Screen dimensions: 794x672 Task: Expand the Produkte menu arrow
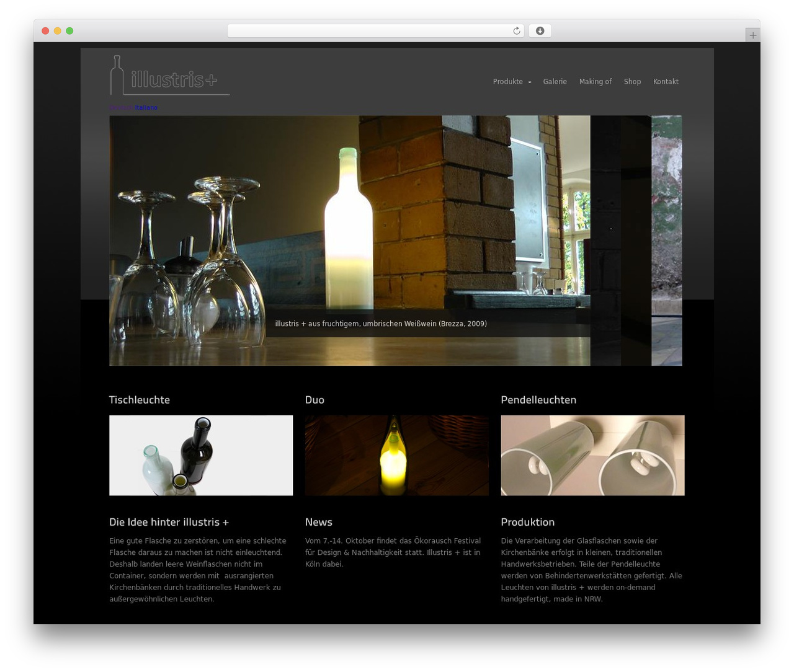(x=530, y=82)
